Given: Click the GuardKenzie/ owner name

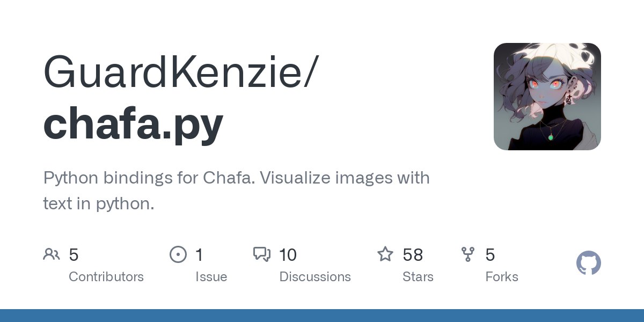Looking at the screenshot, I should pos(181,71).
